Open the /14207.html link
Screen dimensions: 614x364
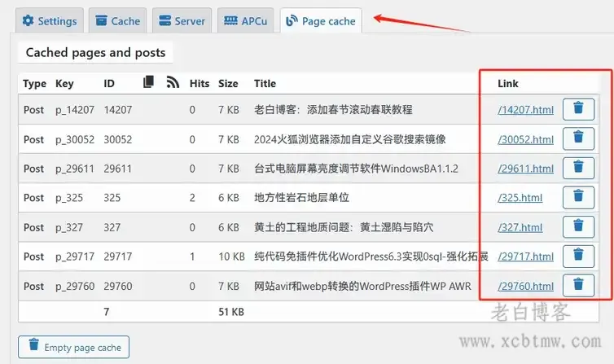[x=525, y=110]
